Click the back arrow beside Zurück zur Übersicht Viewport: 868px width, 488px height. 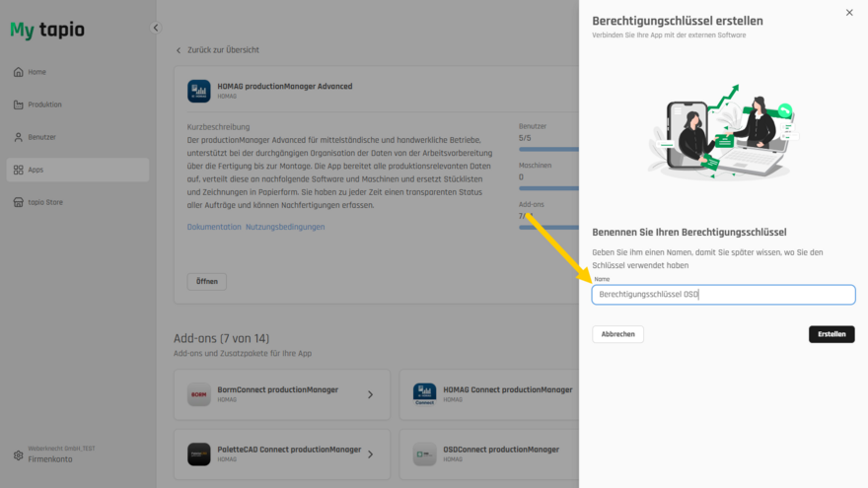click(179, 50)
